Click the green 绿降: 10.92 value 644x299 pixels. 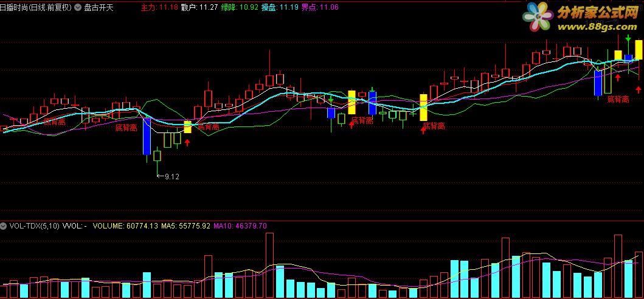[240, 7]
